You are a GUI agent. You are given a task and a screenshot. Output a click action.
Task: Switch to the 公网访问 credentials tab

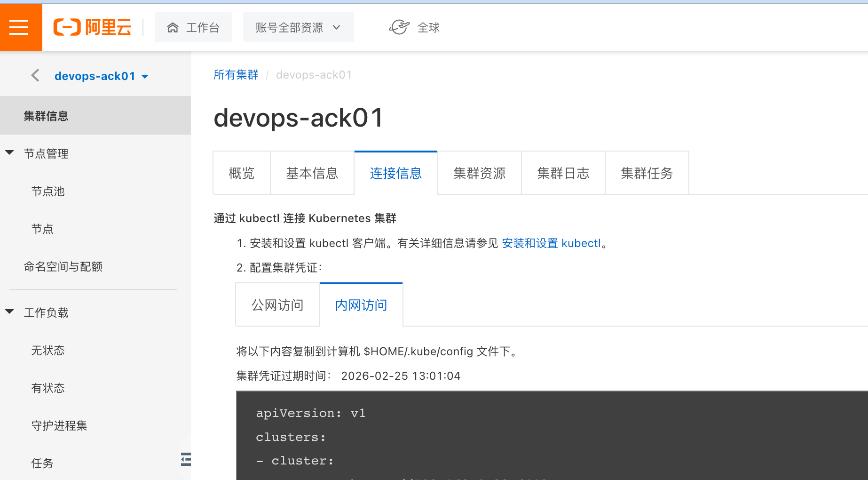coord(277,304)
